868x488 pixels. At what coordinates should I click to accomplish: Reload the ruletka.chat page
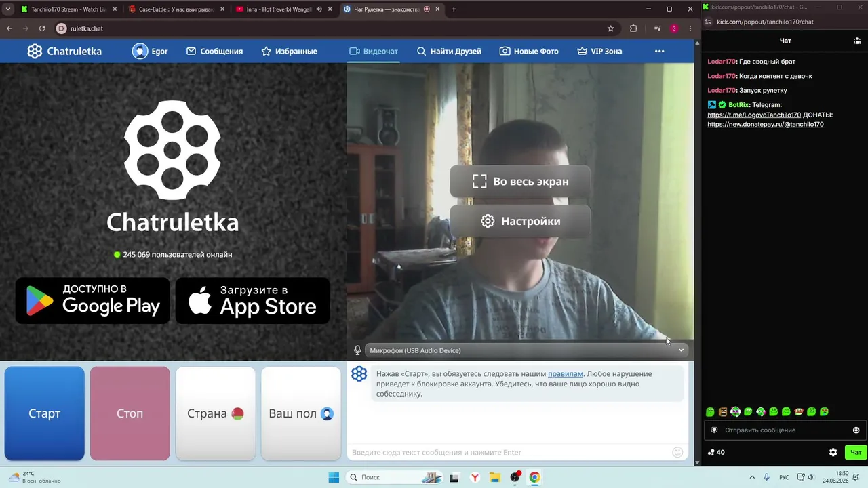(x=42, y=28)
